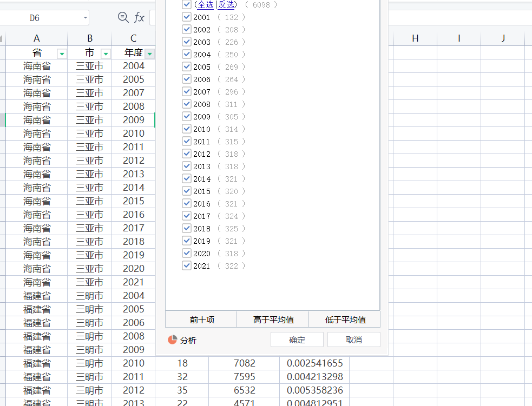This screenshot has width=532, height=406.
Task: Uncheck the 2002 filter checkbox
Action: click(x=187, y=29)
